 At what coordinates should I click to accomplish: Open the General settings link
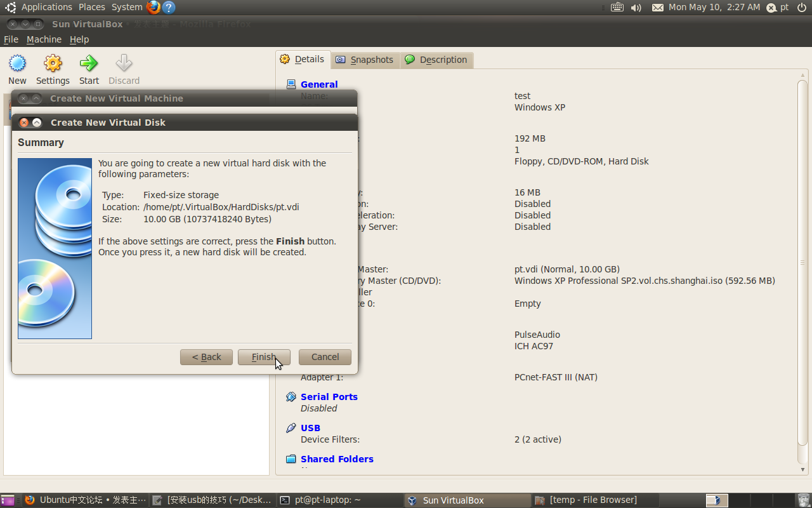319,84
